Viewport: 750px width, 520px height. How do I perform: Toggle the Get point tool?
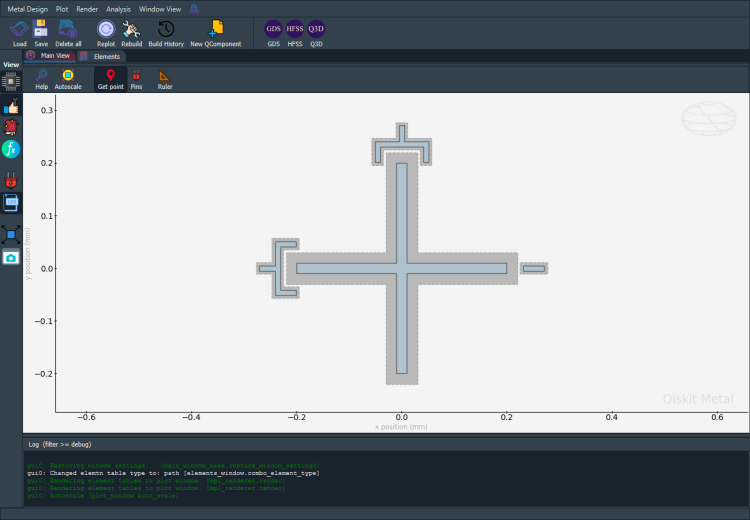pyautogui.click(x=110, y=79)
